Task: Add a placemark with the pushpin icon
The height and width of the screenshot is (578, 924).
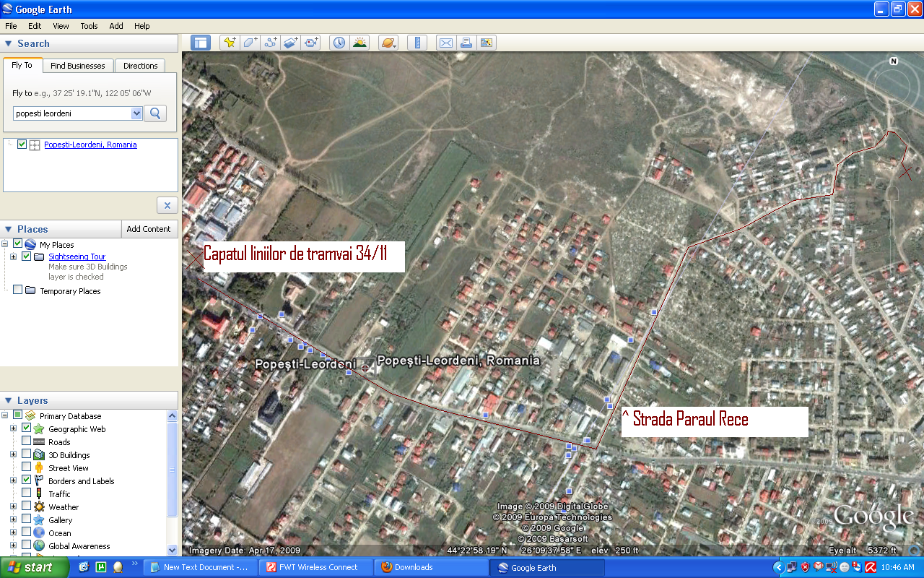Action: point(229,43)
